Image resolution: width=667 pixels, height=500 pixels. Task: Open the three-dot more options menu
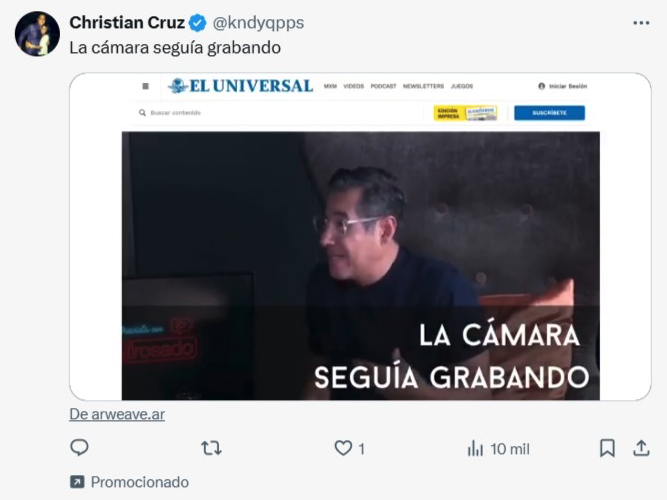641,23
